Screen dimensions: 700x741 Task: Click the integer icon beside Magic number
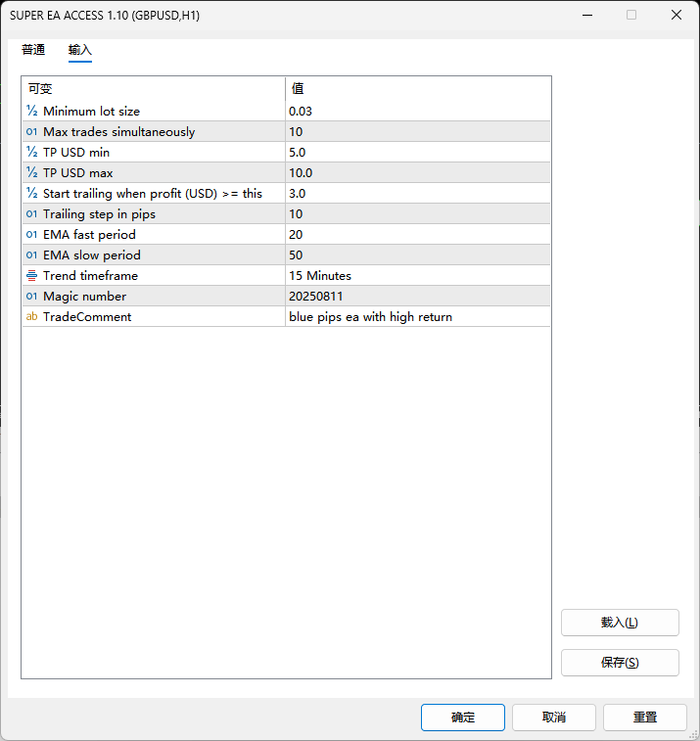(32, 297)
